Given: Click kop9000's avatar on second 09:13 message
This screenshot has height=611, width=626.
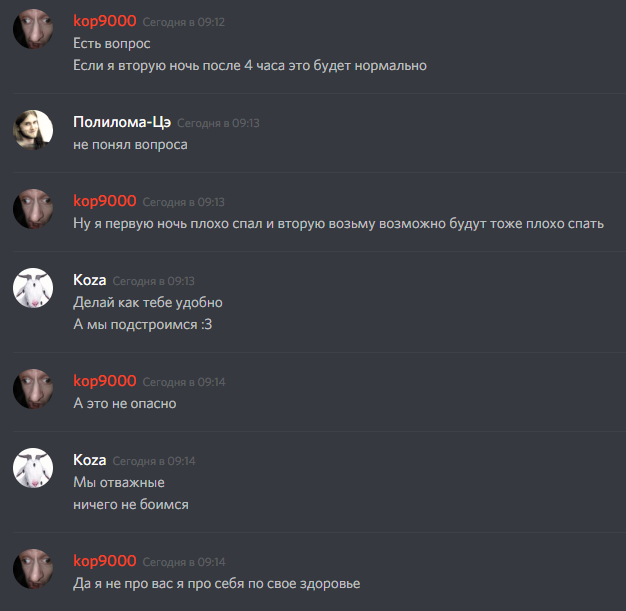Looking at the screenshot, I should pos(33,209).
